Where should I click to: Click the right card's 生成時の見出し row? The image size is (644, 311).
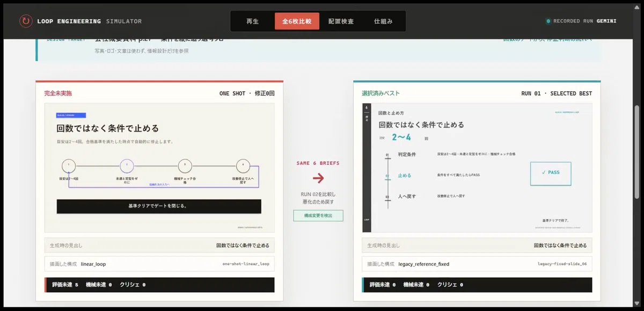477,245
